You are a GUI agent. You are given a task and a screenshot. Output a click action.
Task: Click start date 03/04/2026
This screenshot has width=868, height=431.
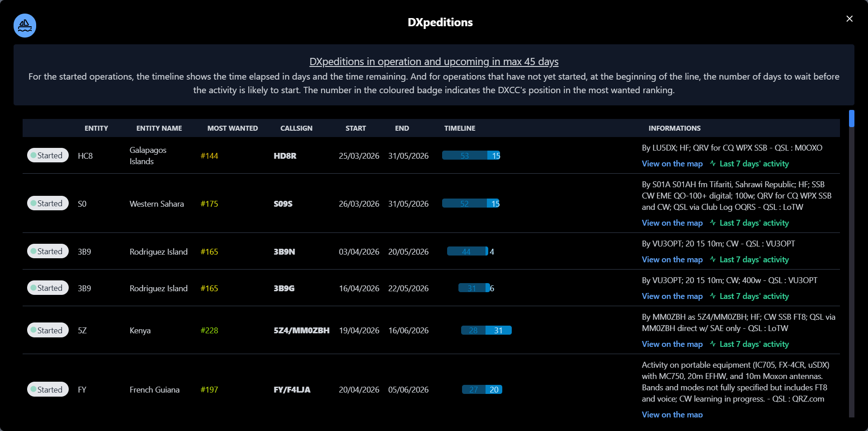click(359, 251)
